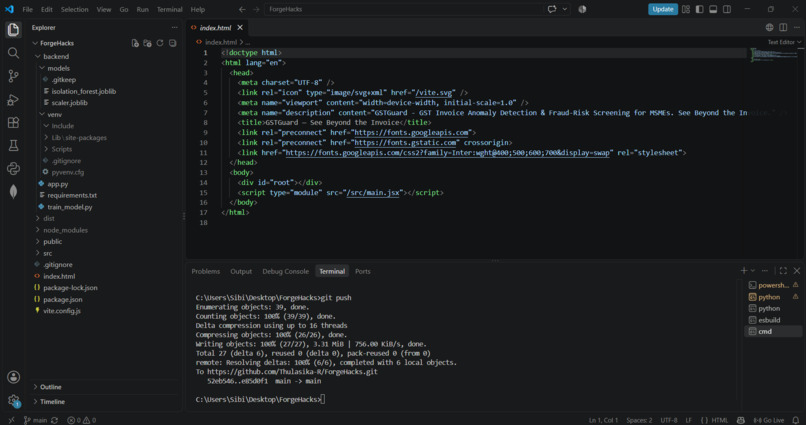
Task: Open the Python extension view
Action: pyautogui.click(x=13, y=169)
